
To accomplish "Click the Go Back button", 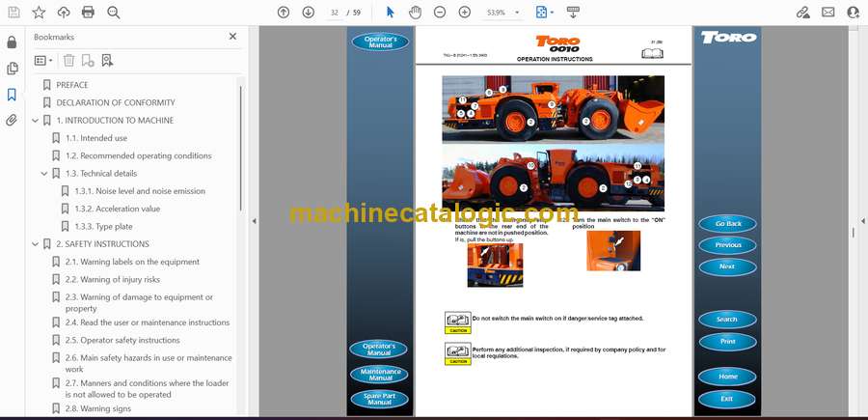I will point(727,224).
